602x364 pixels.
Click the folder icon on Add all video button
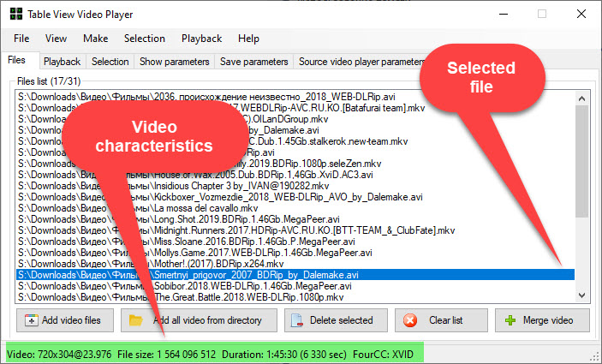coord(136,320)
